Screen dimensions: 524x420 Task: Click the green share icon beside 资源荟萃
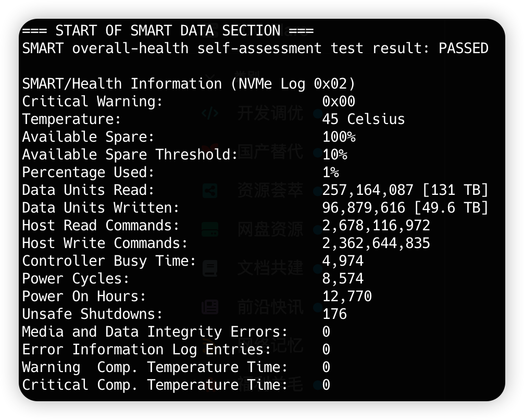(210, 191)
